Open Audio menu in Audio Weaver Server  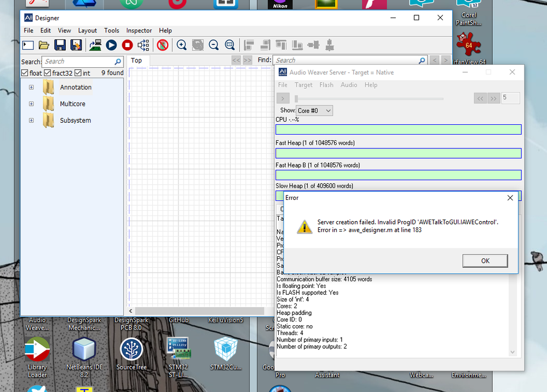coord(349,85)
